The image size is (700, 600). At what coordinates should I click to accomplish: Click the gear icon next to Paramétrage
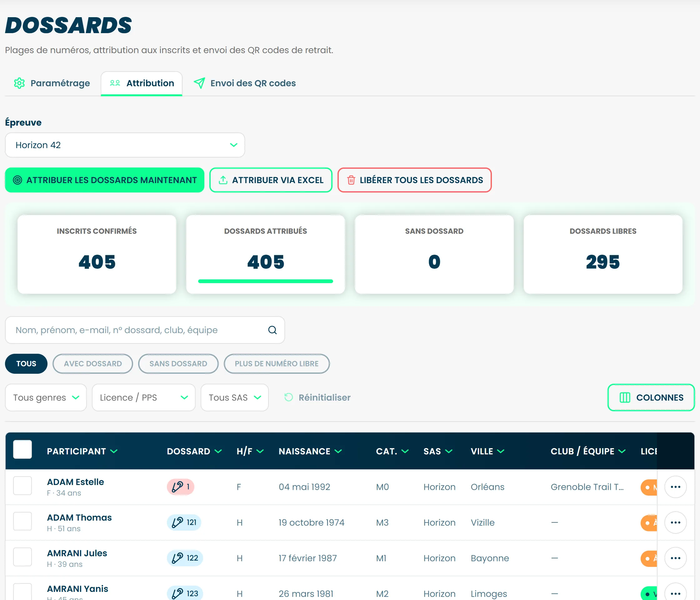tap(19, 83)
